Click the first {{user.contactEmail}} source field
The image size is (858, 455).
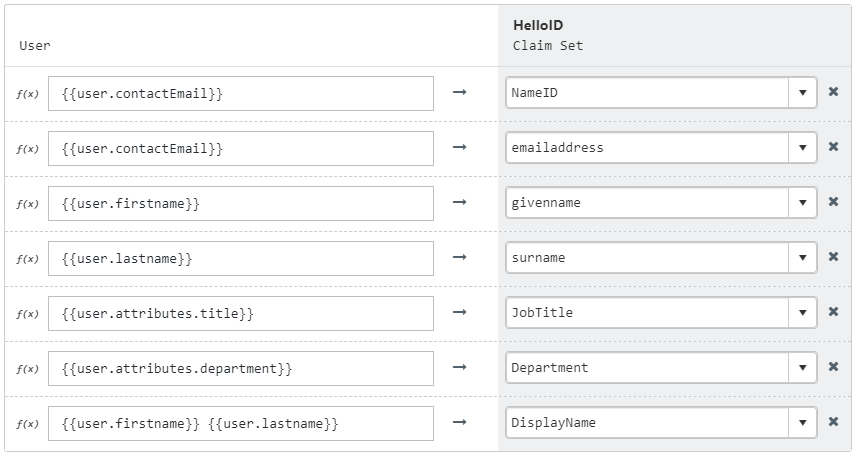point(241,94)
